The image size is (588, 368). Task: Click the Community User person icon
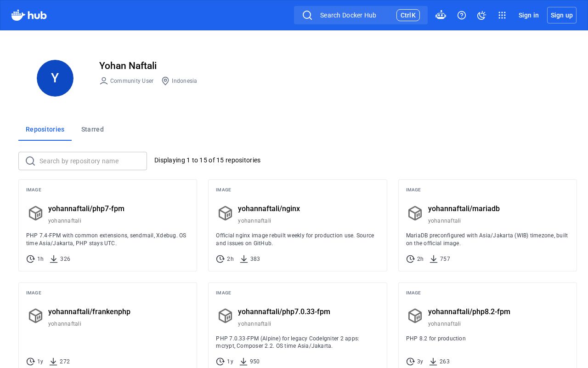coord(104,81)
